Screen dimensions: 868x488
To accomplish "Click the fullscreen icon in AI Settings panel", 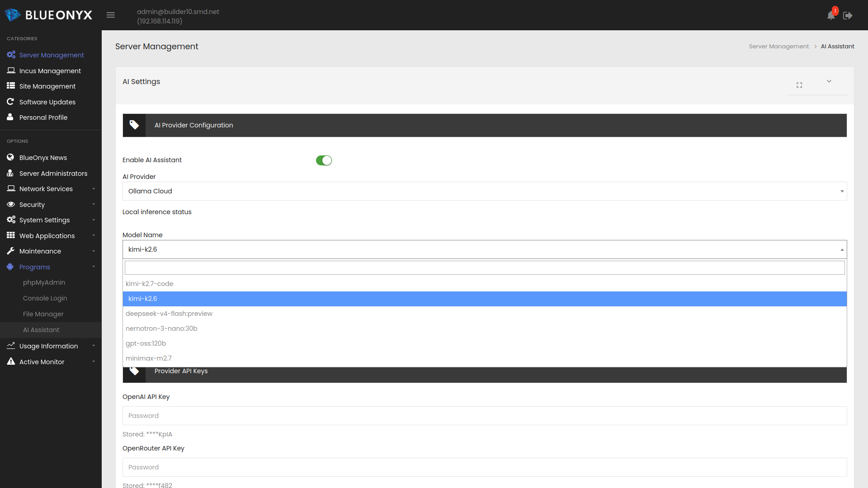I will coord(799,85).
